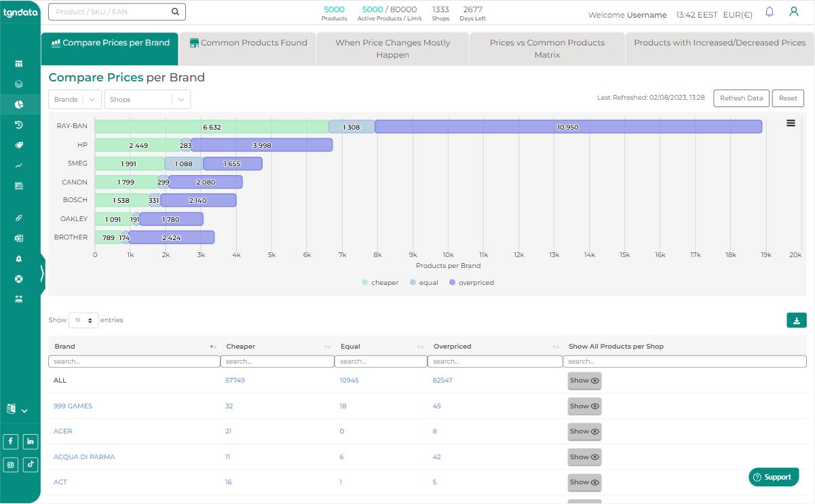The width and height of the screenshot is (815, 504).
Task: Open the chart hamburger context menu
Action: 791,123
